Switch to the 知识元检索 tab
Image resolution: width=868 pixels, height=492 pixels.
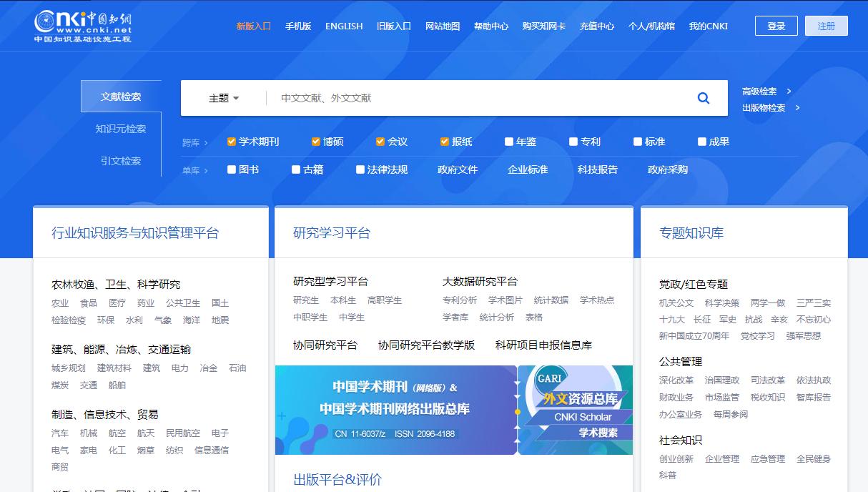121,129
